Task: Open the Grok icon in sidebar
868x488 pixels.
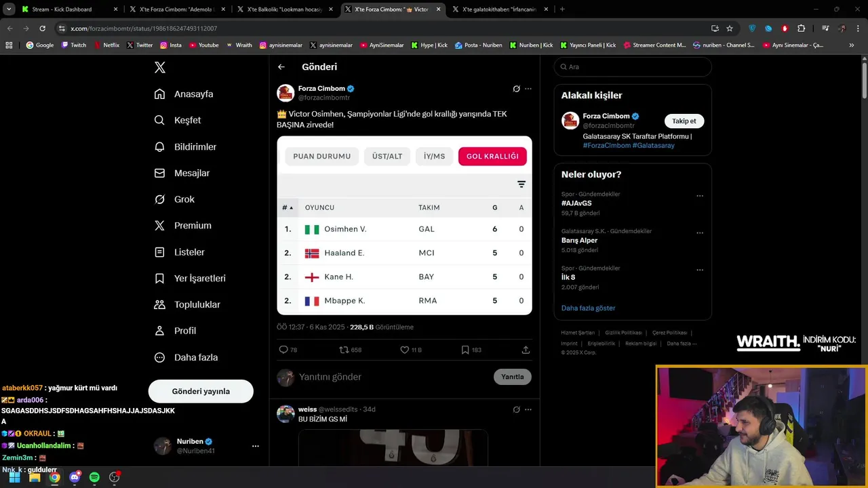Action: pyautogui.click(x=159, y=199)
